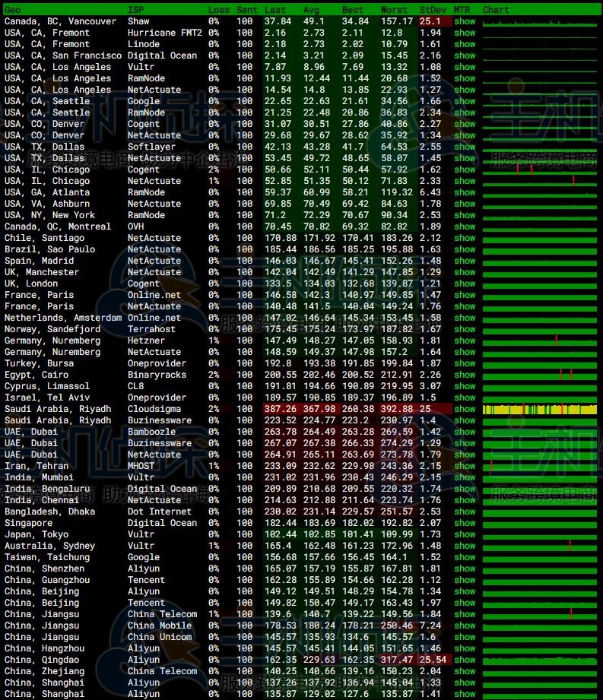Click the Qingdao Aliyun latency chart
The image size is (603, 700).
pos(540,660)
